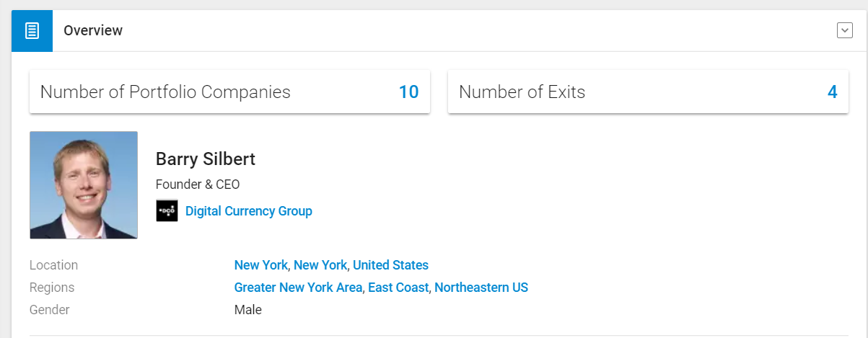
Task: Click the Digital Currency Group logo icon
Action: tap(167, 211)
